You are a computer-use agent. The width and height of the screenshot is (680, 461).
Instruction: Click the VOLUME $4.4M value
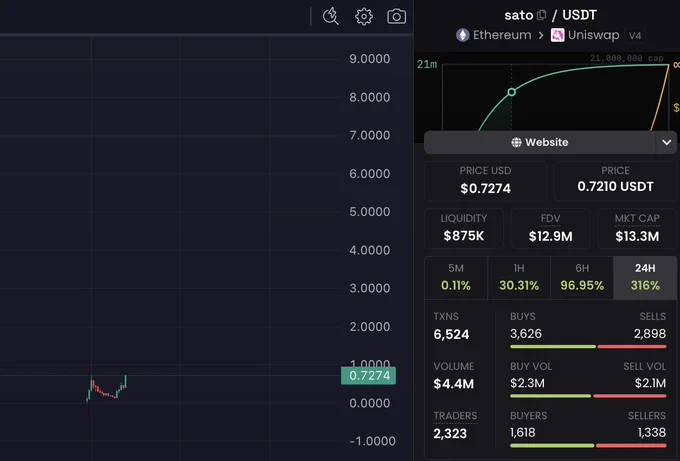454,384
